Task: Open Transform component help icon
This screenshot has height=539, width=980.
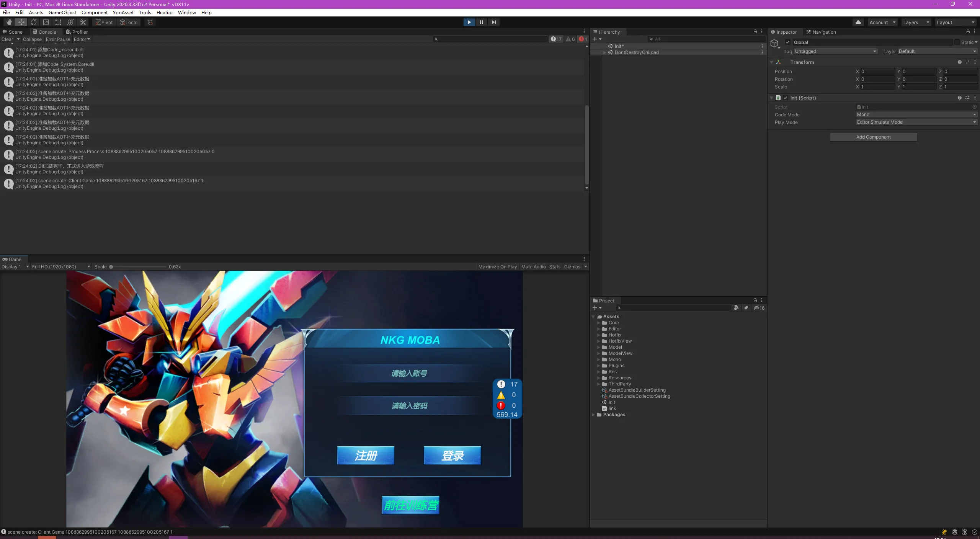Action: [x=960, y=62]
